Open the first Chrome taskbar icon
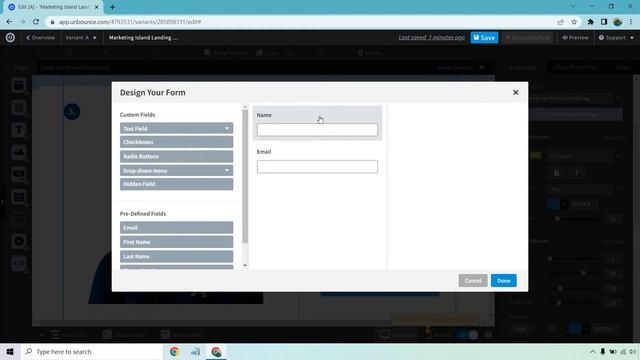 [174, 351]
